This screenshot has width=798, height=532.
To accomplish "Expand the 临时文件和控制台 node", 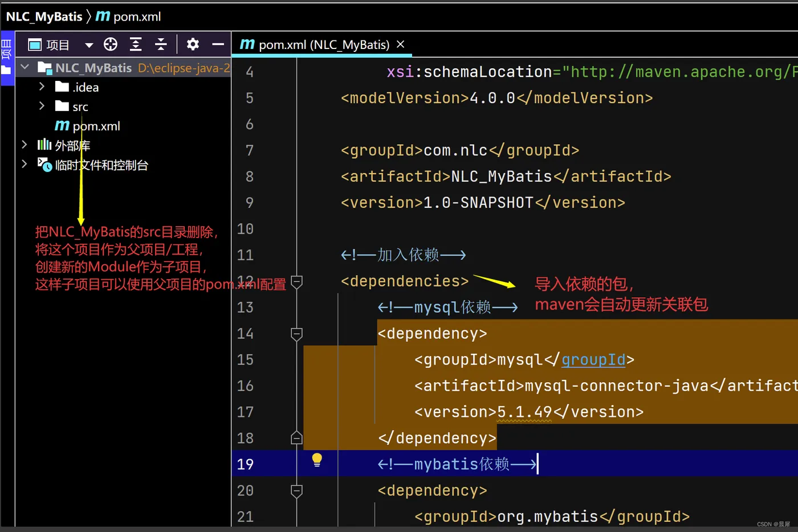I will 24,164.
